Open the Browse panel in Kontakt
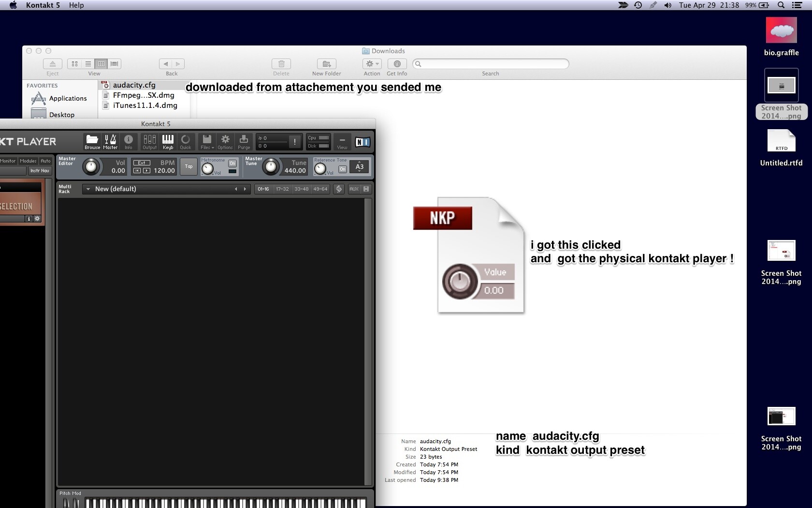Screen dimensions: 812x508 [92, 141]
